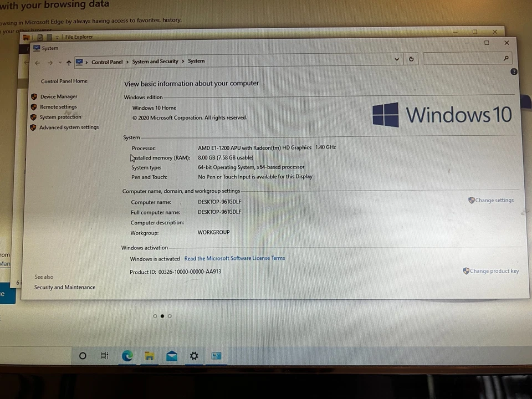Open Mail from the taskbar

coord(171,356)
